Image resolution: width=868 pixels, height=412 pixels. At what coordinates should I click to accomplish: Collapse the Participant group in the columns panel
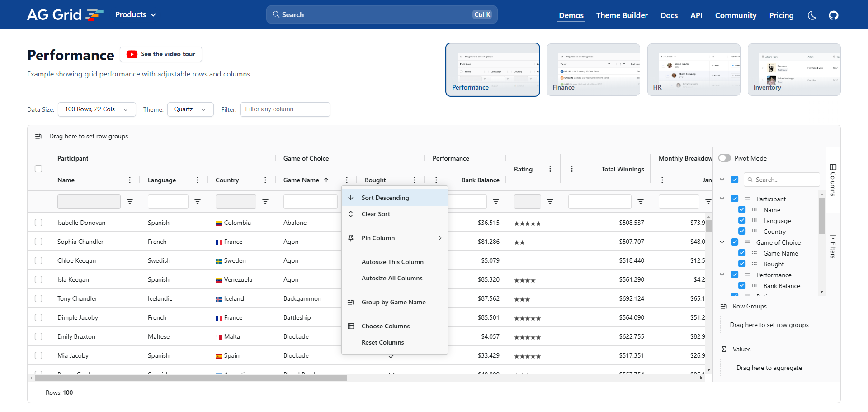pos(722,199)
